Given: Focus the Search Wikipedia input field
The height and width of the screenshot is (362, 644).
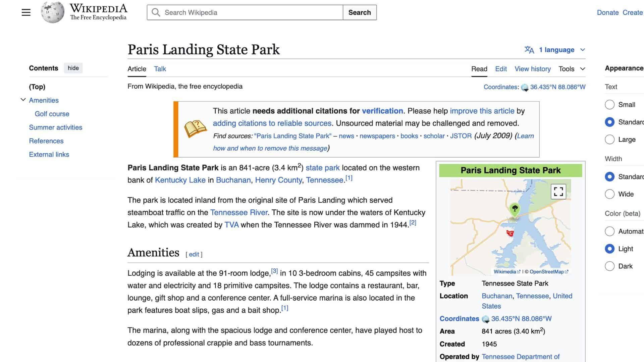Looking at the screenshot, I should [x=245, y=12].
